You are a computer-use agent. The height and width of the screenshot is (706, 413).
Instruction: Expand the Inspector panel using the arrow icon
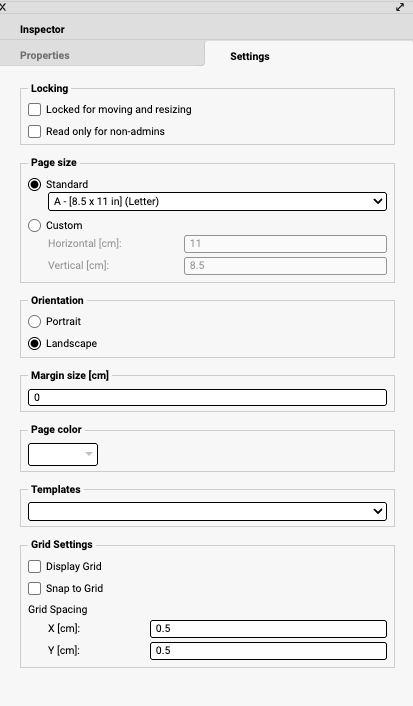tap(400, 7)
